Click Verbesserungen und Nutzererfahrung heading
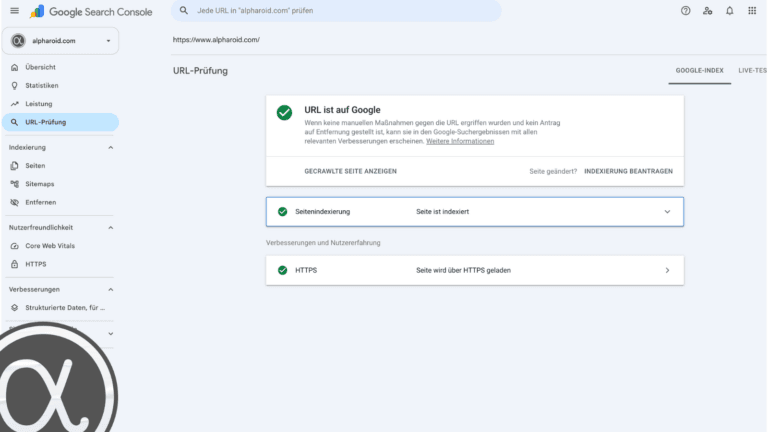 click(x=323, y=243)
